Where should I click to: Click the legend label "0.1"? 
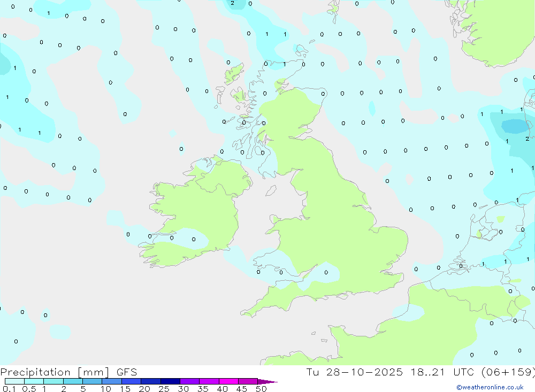click(9, 389)
